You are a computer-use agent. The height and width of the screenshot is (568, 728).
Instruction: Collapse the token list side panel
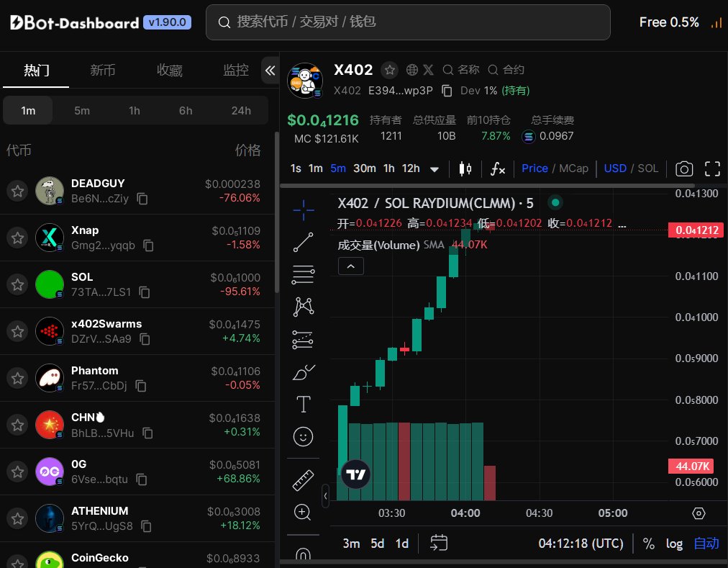pos(270,70)
